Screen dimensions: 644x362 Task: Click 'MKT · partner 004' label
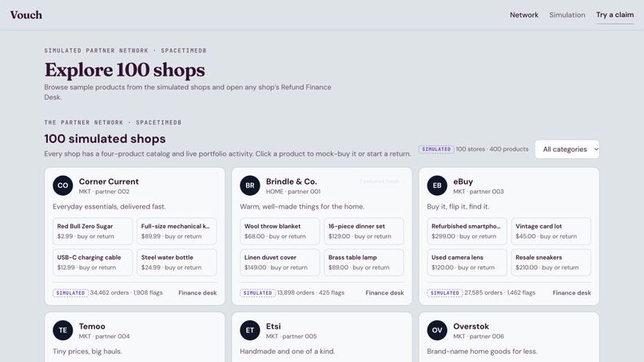(x=104, y=336)
